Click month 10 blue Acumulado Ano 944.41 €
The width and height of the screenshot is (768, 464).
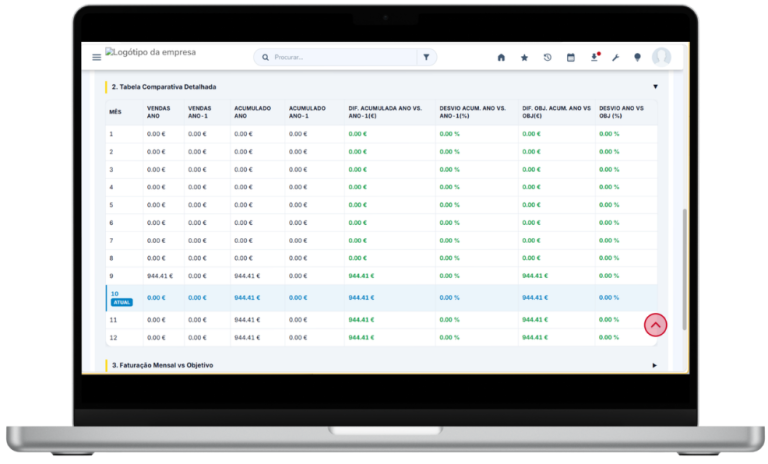[x=247, y=298]
